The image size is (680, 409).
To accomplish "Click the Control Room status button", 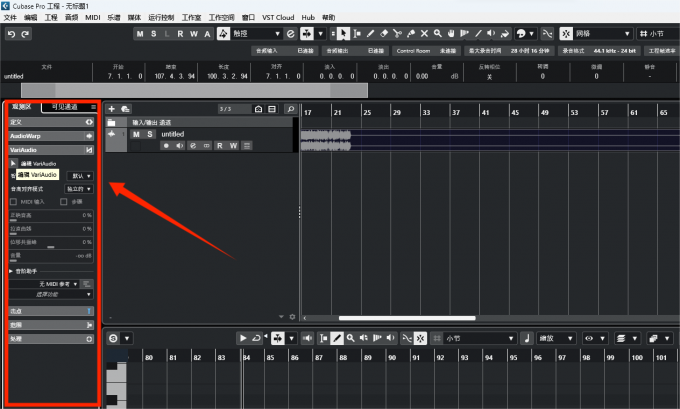I will pyautogui.click(x=426, y=51).
